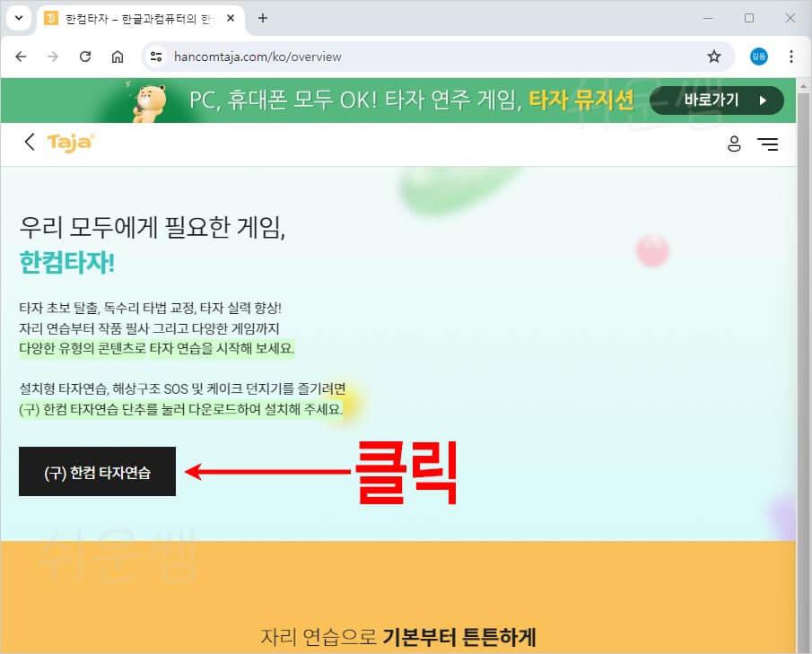
Task: Reload the page with the refresh icon
Action: (x=85, y=56)
